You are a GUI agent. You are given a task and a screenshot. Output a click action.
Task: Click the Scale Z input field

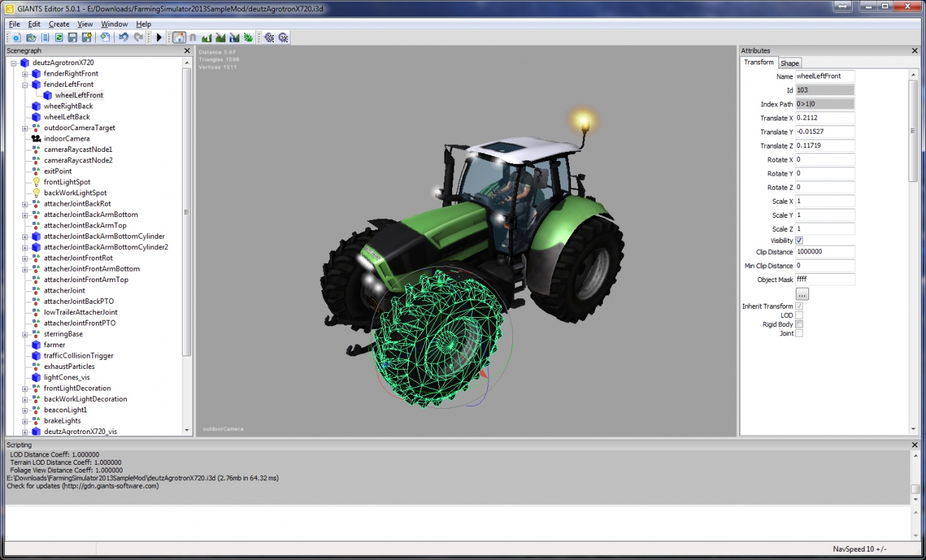[825, 229]
